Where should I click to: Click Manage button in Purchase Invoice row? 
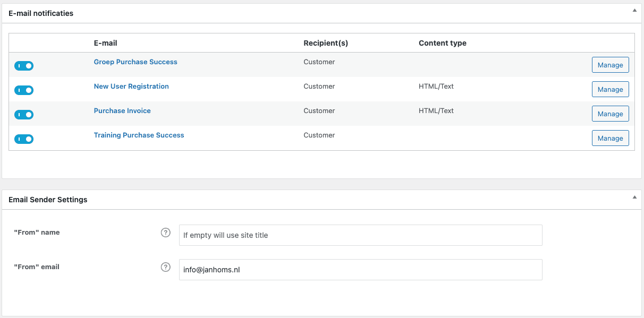pos(610,114)
